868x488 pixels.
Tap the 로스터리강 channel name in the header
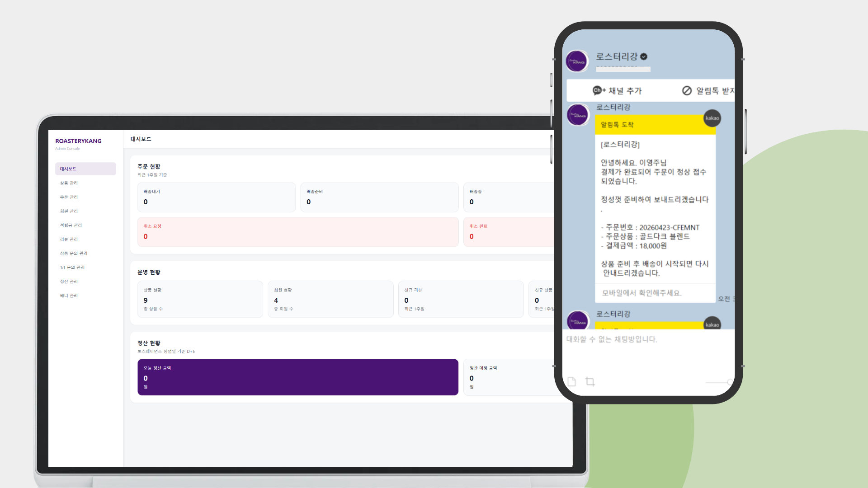click(617, 56)
